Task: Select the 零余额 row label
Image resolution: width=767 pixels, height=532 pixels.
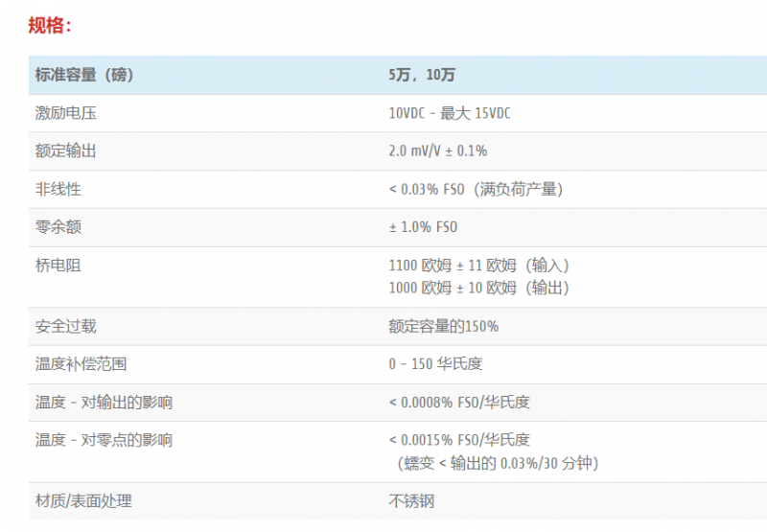Action: point(58,227)
